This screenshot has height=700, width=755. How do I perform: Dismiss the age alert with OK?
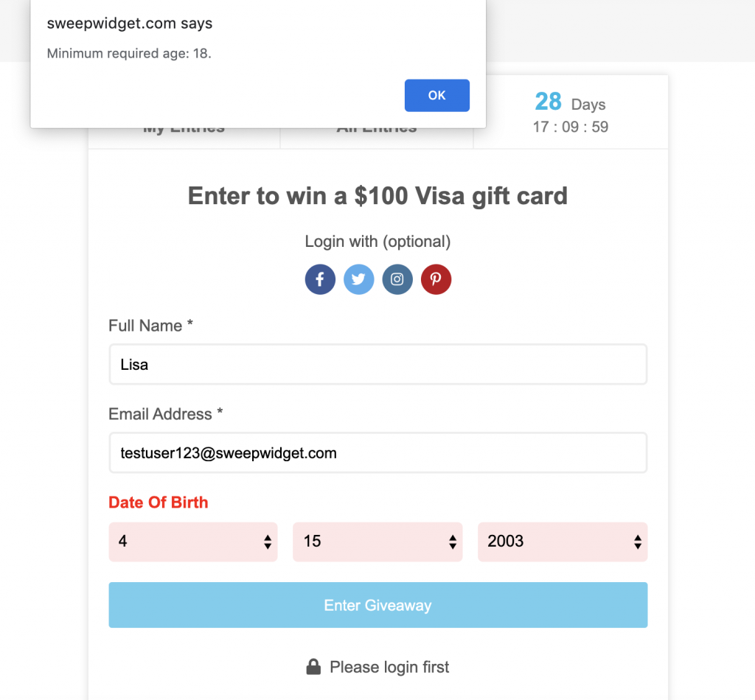coord(436,95)
